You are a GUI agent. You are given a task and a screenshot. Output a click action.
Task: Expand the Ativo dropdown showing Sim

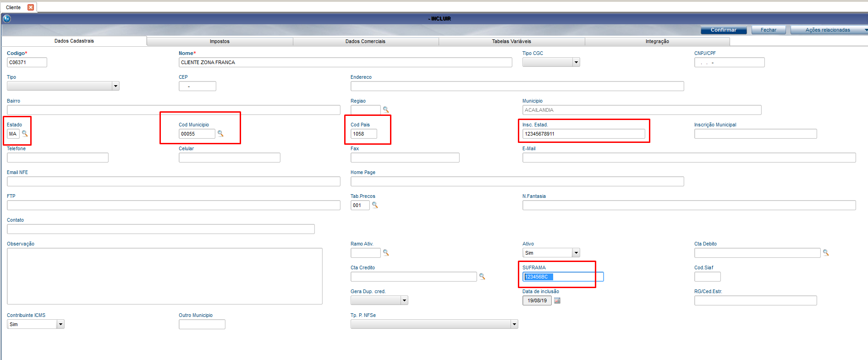coord(576,253)
